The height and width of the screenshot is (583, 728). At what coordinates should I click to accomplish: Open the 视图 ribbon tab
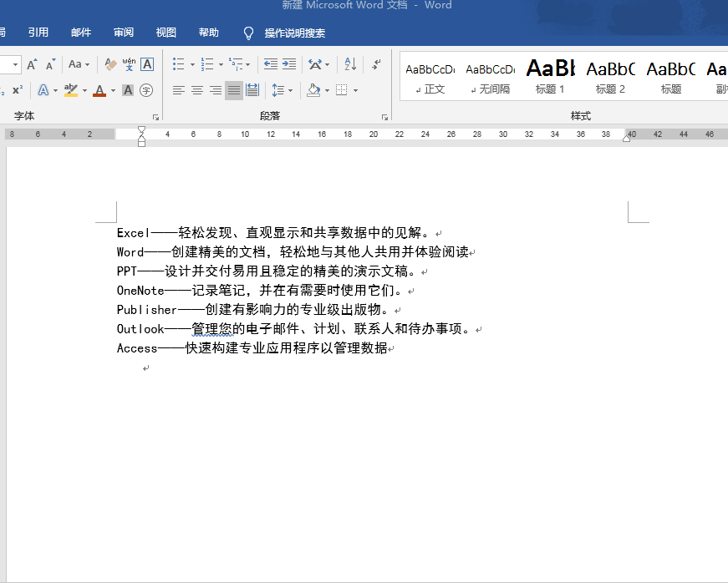[165, 33]
